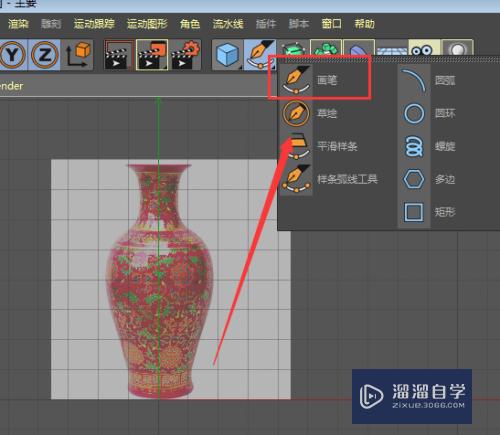Open the 渲染 menu
The height and width of the screenshot is (435, 500).
point(18,24)
